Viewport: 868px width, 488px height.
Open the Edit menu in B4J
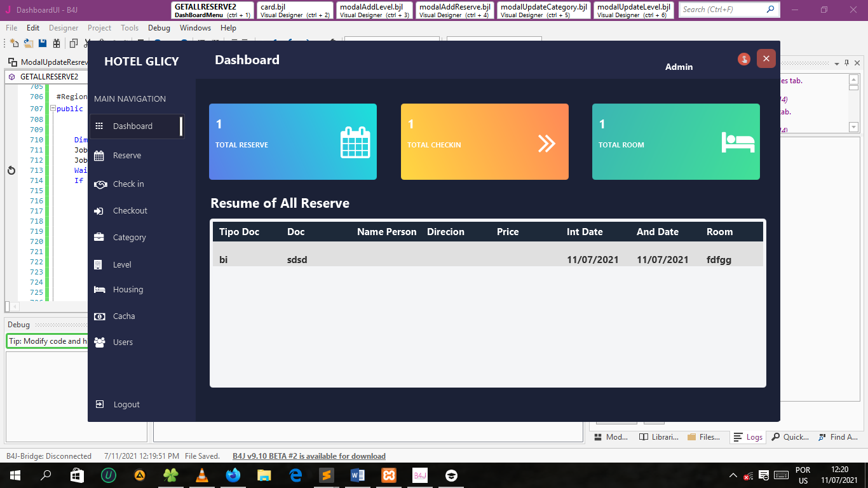point(33,28)
